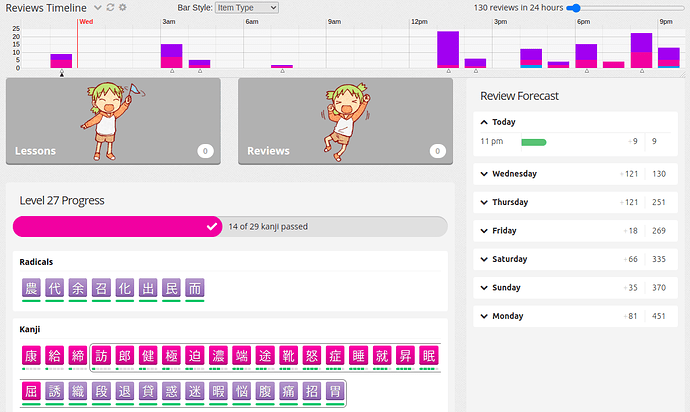Image resolution: width=690 pixels, height=412 pixels.
Task: Select the 途 kanji tile
Action: pyautogui.click(x=265, y=356)
